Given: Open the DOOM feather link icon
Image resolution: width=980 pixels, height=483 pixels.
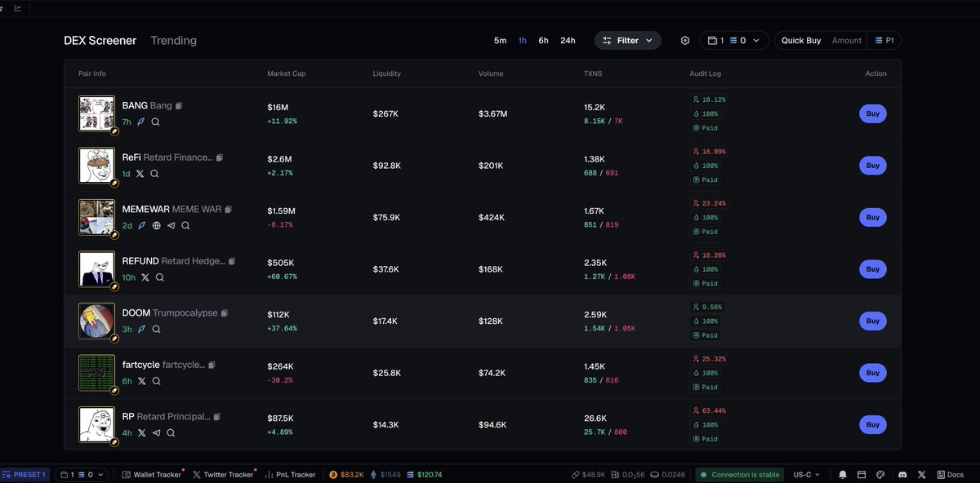Looking at the screenshot, I should coord(141,330).
